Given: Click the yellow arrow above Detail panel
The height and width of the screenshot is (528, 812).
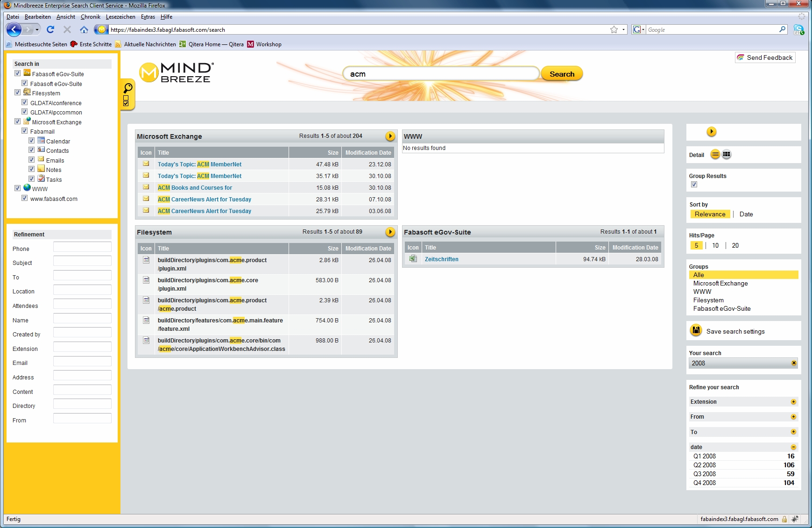Looking at the screenshot, I should [711, 132].
